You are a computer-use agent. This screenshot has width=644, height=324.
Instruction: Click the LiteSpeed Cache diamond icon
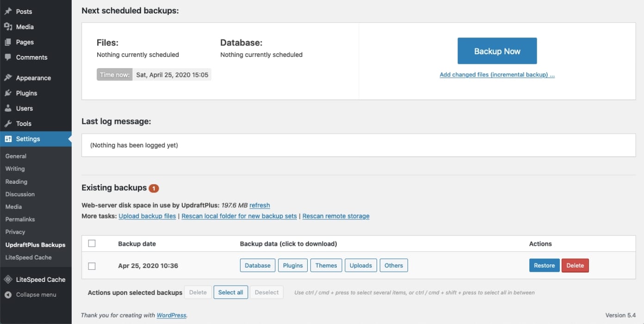point(8,280)
